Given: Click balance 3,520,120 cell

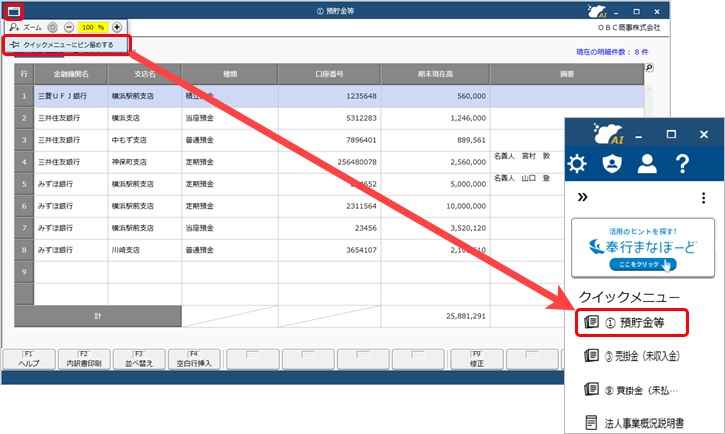Looking at the screenshot, I should (435, 228).
